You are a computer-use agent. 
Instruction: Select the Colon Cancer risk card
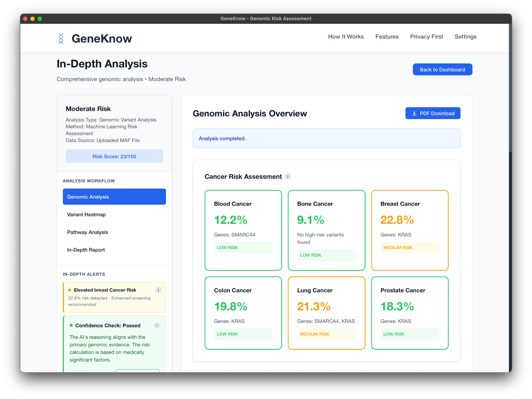[x=243, y=313]
